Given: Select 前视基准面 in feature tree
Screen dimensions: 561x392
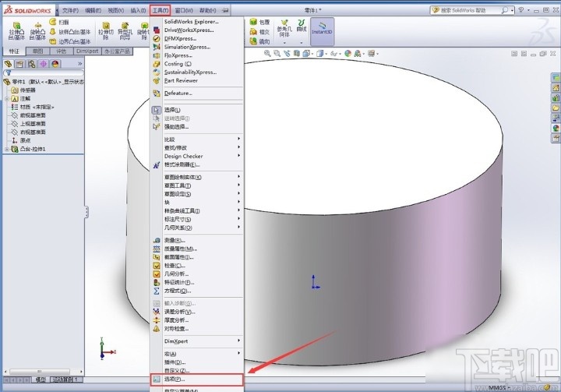Looking at the screenshot, I should point(33,115).
